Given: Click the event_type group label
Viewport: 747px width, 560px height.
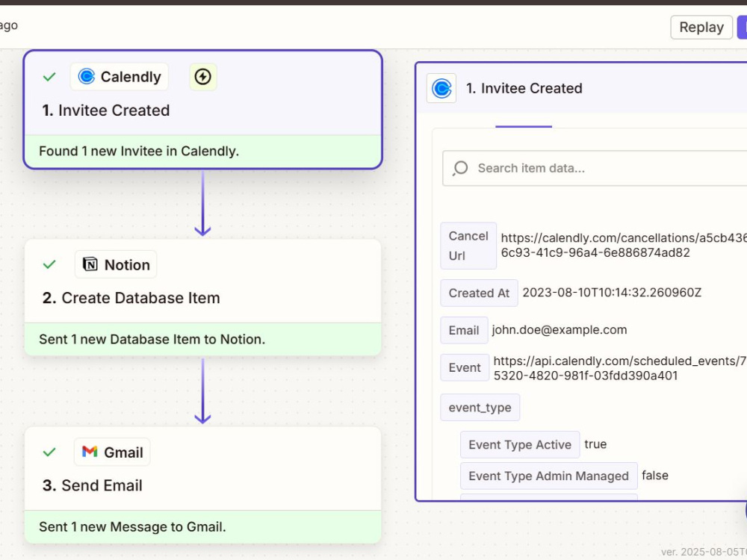Looking at the screenshot, I should [480, 408].
